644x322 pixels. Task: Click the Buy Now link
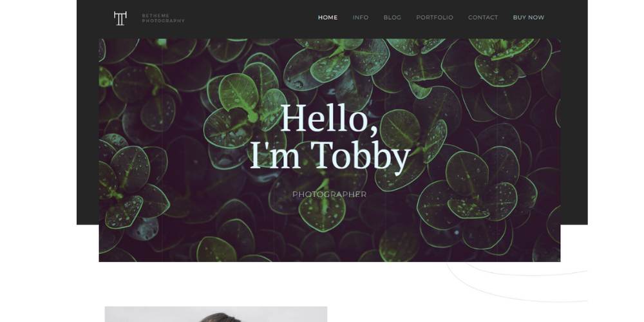click(529, 17)
